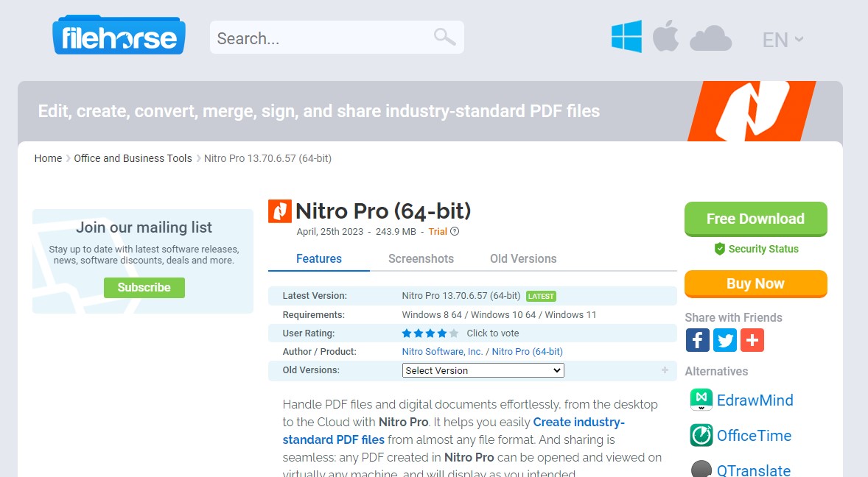This screenshot has height=477, width=868.
Task: Open Create industry-standard PDF files link
Action: (453, 431)
